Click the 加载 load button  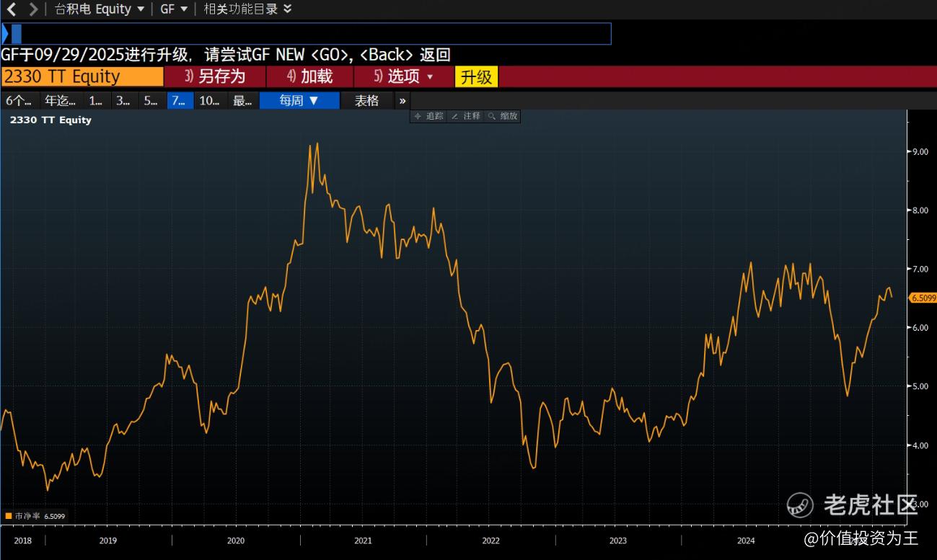pos(309,76)
